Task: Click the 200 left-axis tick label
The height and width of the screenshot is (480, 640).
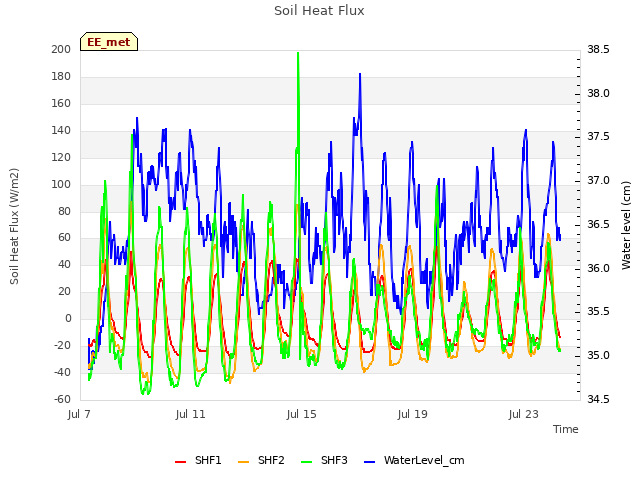Action: point(61,49)
